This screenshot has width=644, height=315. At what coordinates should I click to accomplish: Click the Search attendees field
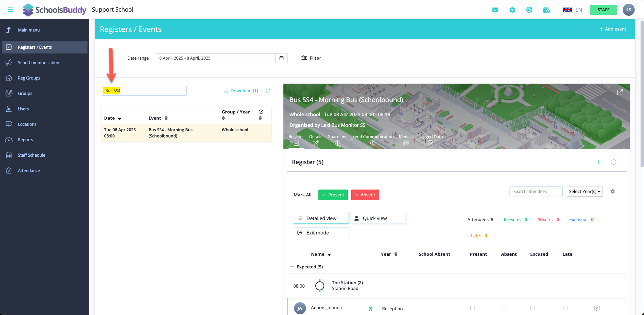pyautogui.click(x=536, y=192)
